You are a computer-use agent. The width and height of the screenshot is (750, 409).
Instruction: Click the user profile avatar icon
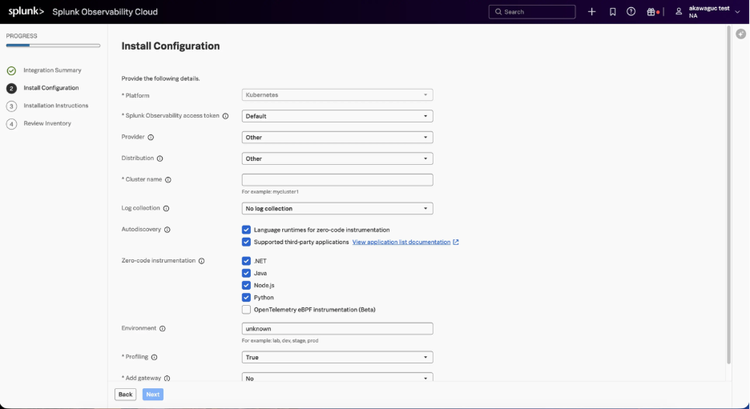point(679,11)
